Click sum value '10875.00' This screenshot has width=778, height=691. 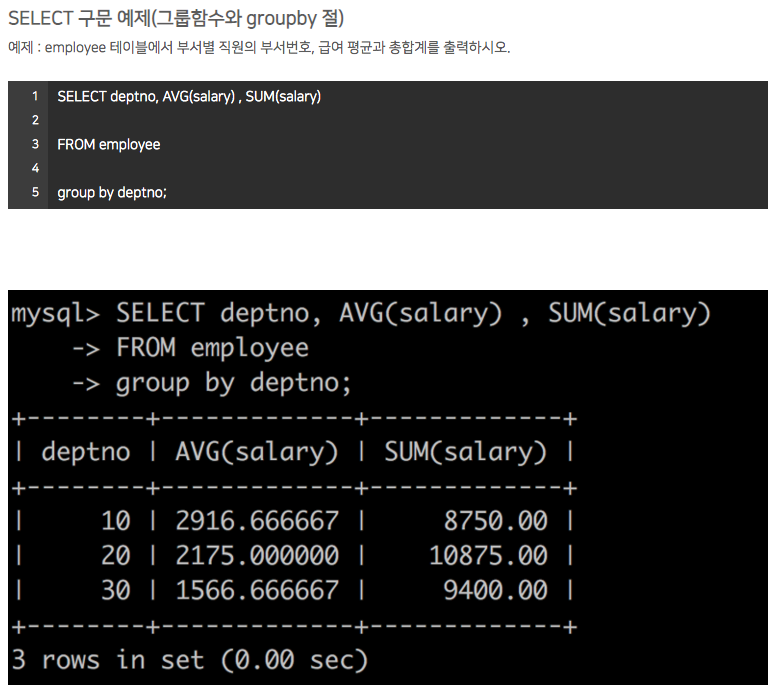(x=488, y=556)
